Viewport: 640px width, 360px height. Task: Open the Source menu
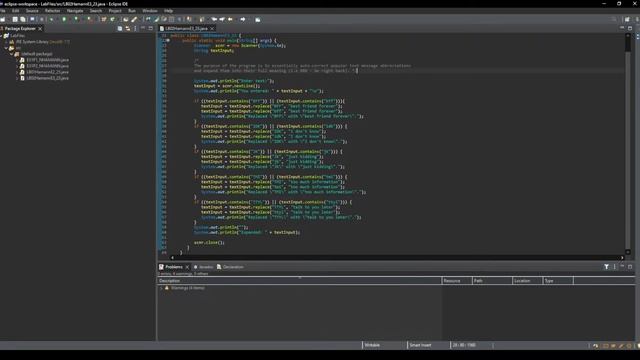click(32, 11)
